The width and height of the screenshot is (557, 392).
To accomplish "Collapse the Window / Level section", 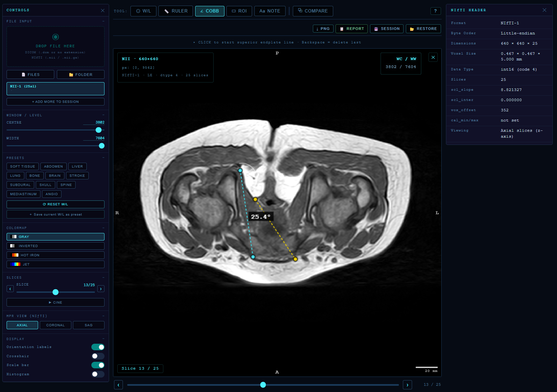I will [103, 115].
